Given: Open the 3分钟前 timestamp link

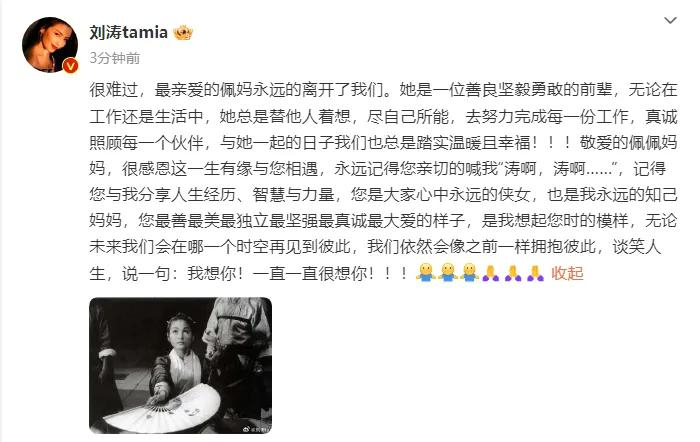Looking at the screenshot, I should [115, 58].
